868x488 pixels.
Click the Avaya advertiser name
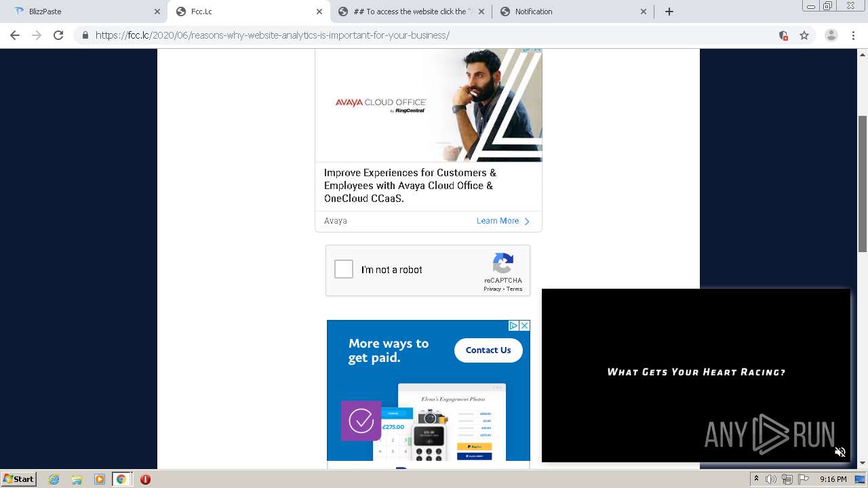(336, 221)
